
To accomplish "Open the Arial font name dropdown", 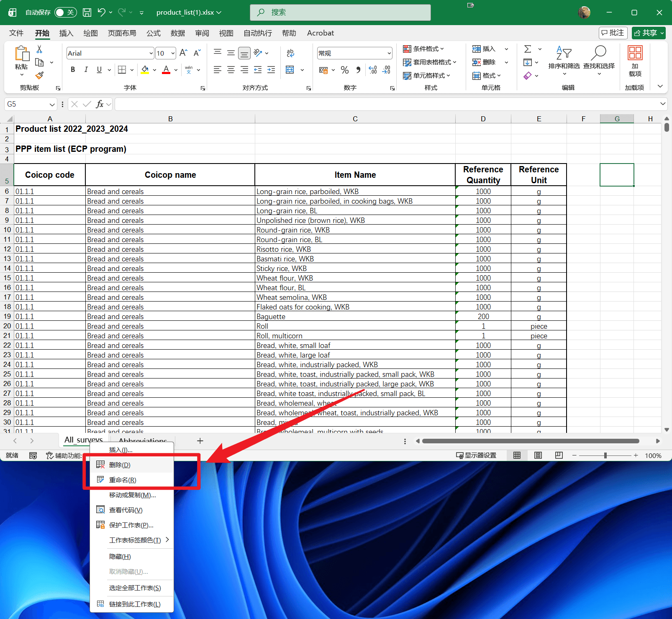I will point(151,54).
